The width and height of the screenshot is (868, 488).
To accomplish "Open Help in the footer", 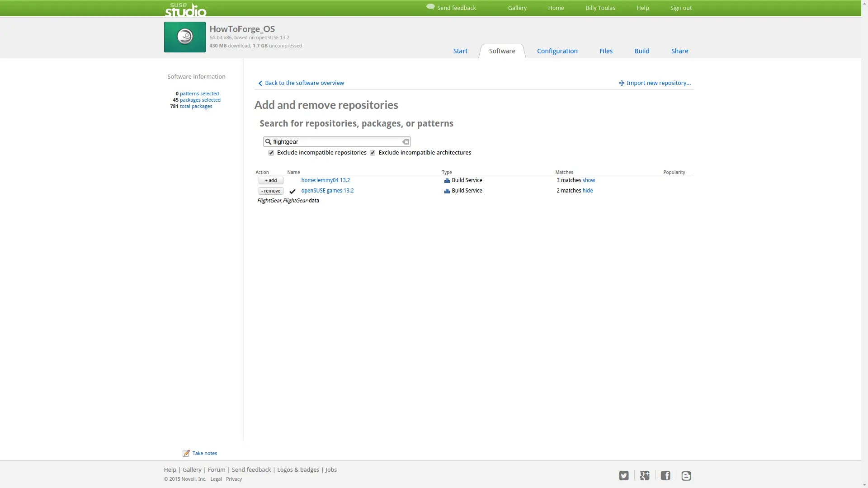I will click(170, 469).
